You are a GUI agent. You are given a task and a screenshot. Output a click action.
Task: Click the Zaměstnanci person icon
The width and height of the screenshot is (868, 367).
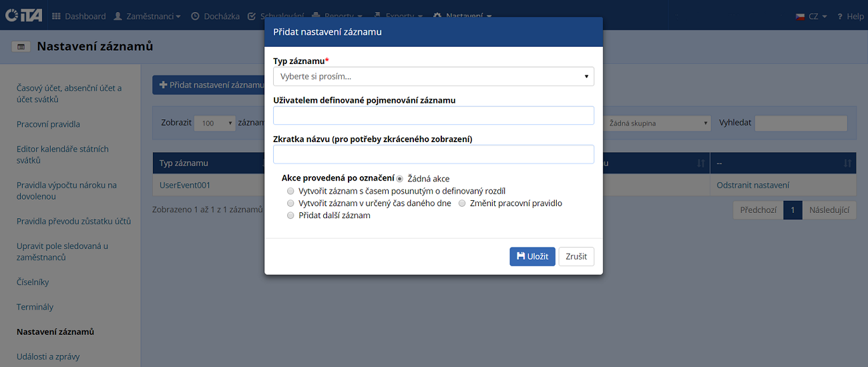118,16
